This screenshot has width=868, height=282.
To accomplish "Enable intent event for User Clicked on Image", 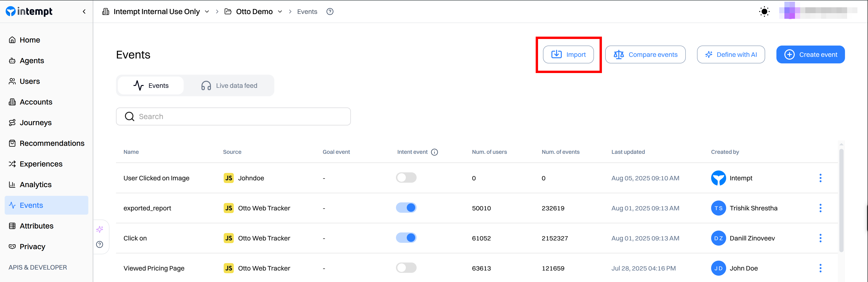I will (406, 178).
